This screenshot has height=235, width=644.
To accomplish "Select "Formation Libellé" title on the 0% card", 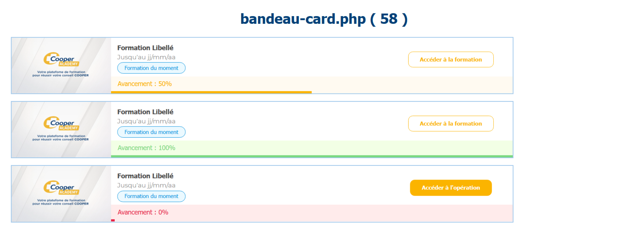I will [x=145, y=176].
